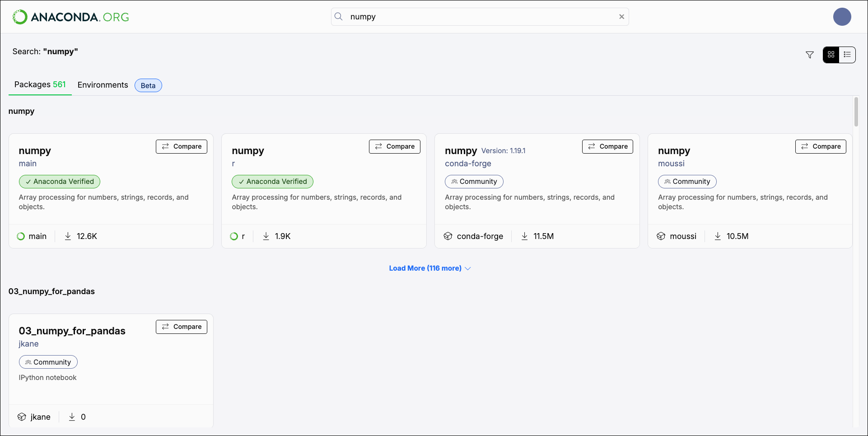This screenshot has height=436, width=868.
Task: Open the jkane owner link
Action: [28, 344]
